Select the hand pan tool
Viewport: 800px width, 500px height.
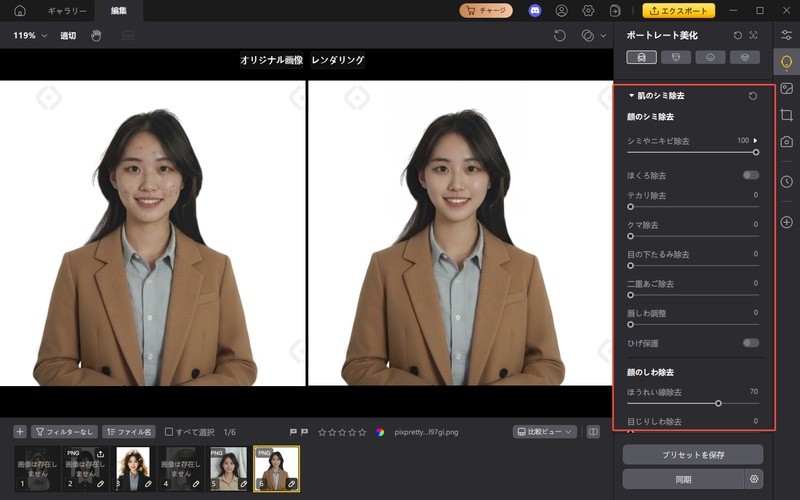click(96, 35)
